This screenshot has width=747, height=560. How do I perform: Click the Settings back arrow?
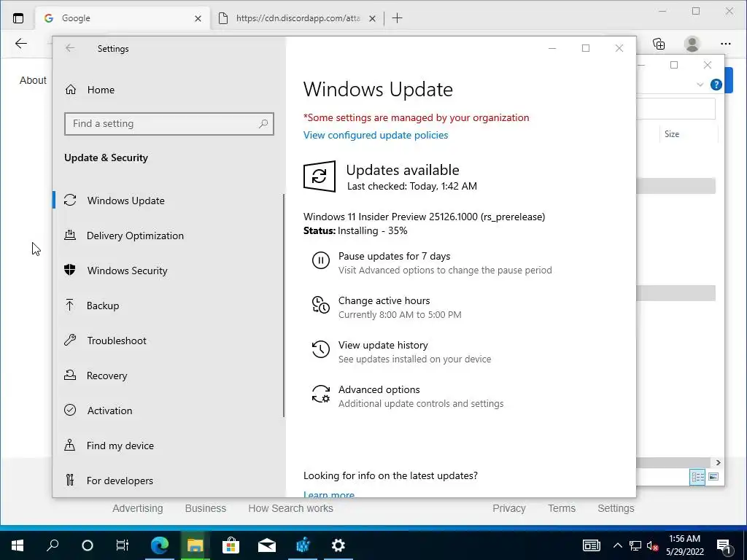coord(70,48)
